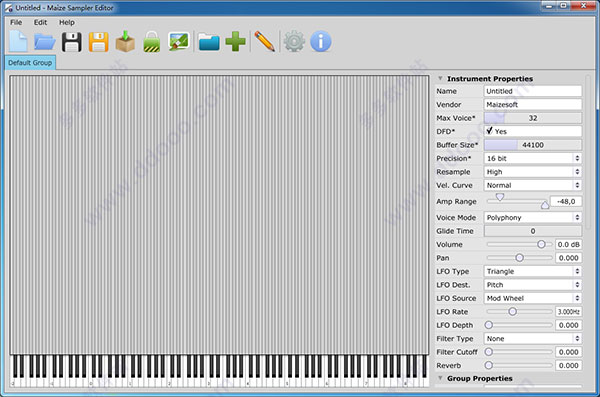Save using the black floppy disk icon
The image size is (600, 397).
coord(72,42)
